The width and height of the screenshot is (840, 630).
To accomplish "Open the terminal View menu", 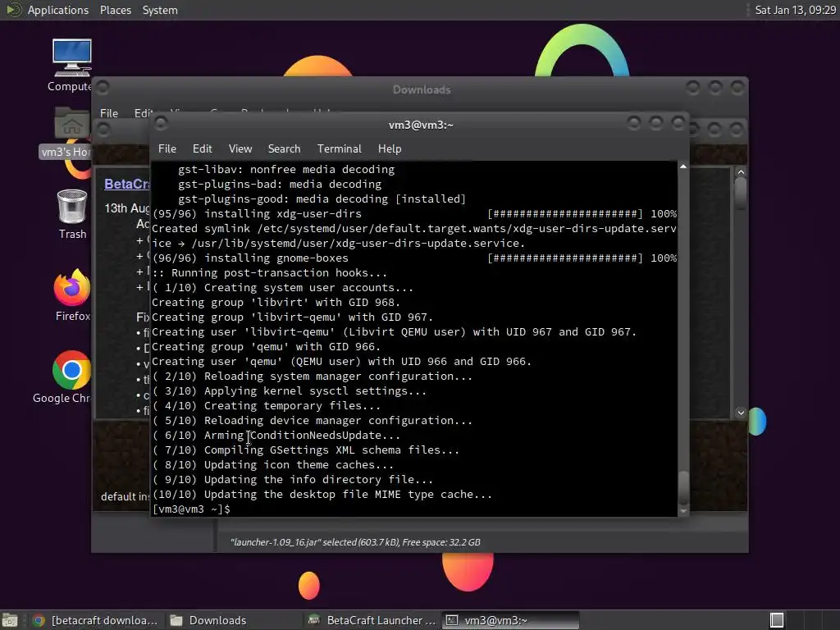I will coord(240,149).
